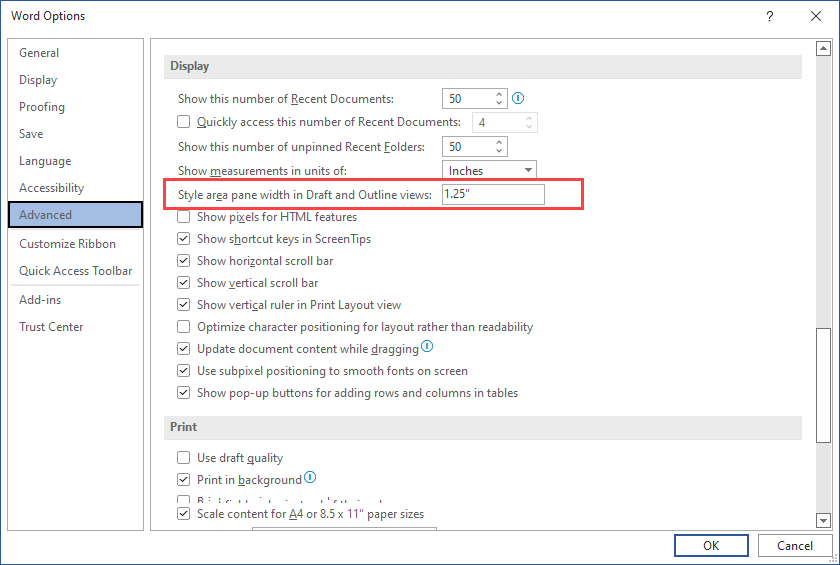Close the Word Options dialog
Screen dimensions: 840x565
click(816, 16)
